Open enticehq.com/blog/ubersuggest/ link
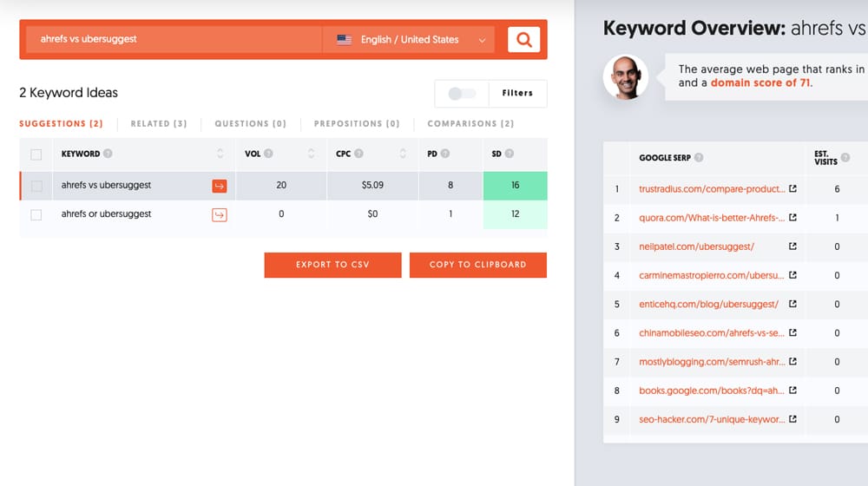The height and width of the screenshot is (486, 868). pyautogui.click(x=708, y=304)
